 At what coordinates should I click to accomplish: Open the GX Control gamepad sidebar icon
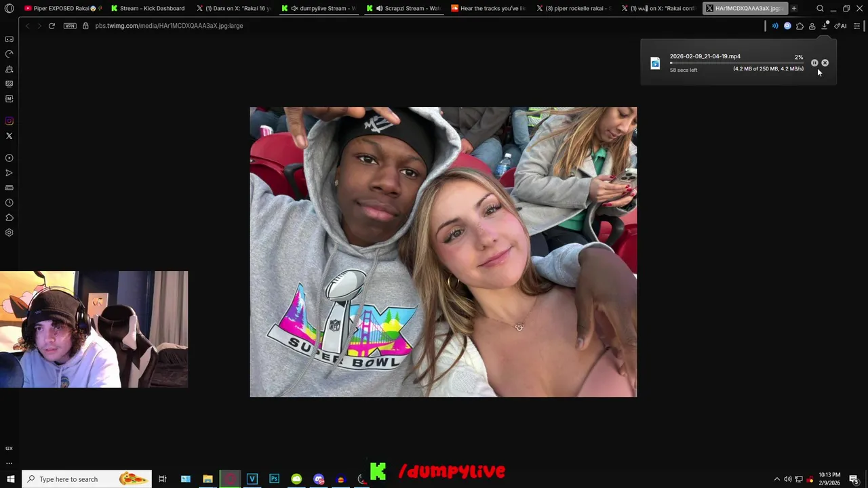click(x=9, y=39)
